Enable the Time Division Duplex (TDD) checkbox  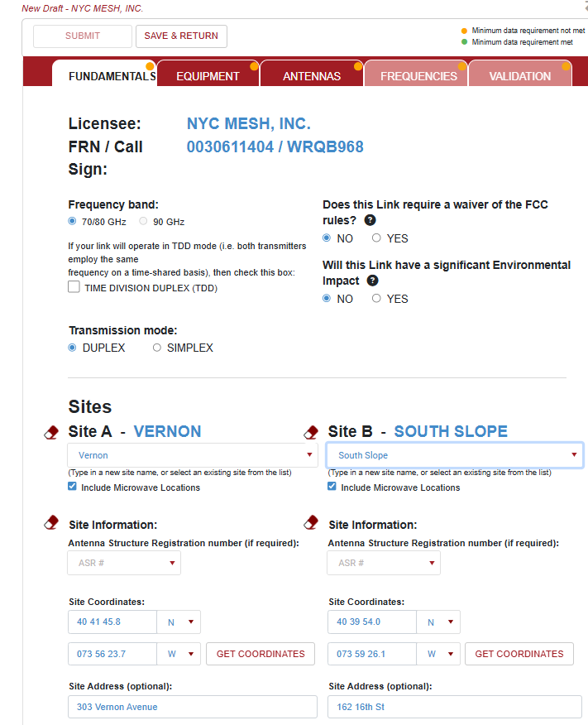click(x=74, y=288)
